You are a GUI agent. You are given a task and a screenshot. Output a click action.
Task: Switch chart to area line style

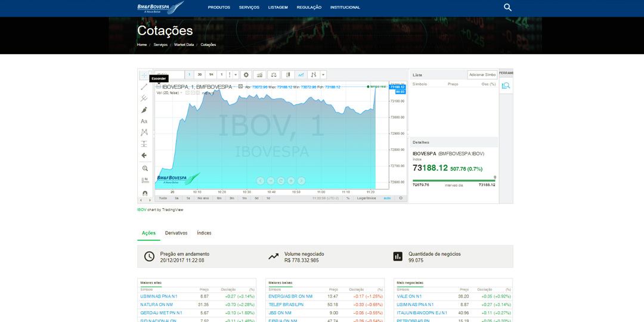pyautogui.click(x=301, y=75)
